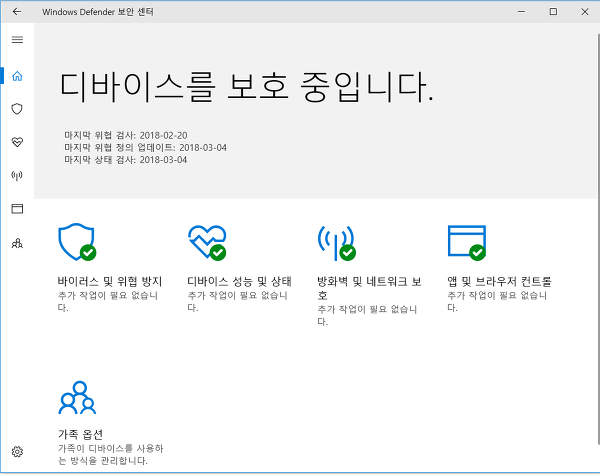Open device health heart icon in sidebar

(x=17, y=142)
